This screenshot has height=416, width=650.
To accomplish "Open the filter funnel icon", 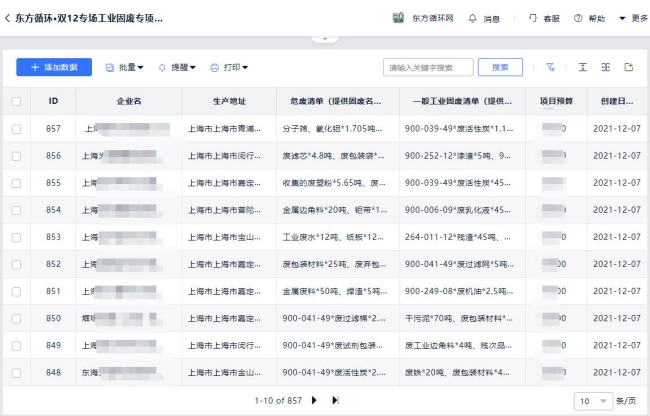I will click(x=551, y=67).
